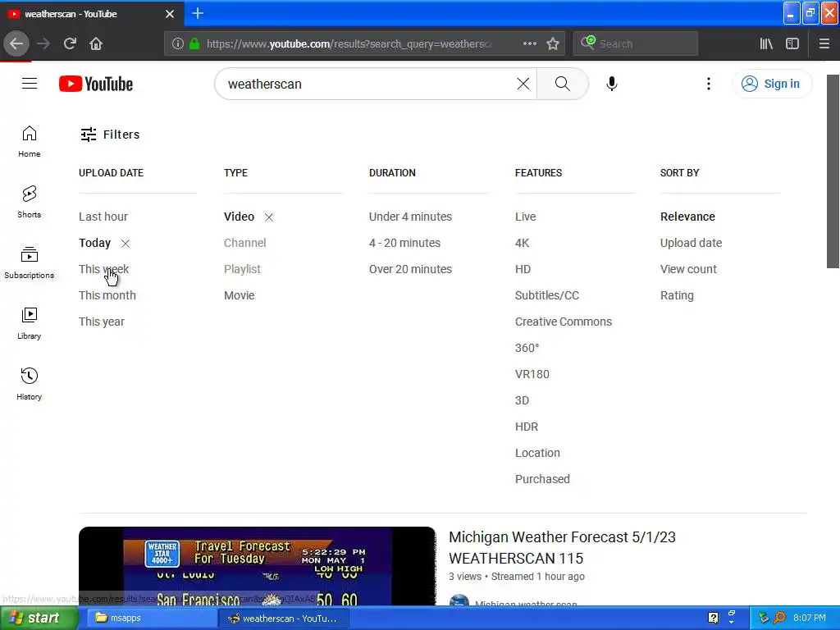Enable the Live feature filter

(x=525, y=217)
